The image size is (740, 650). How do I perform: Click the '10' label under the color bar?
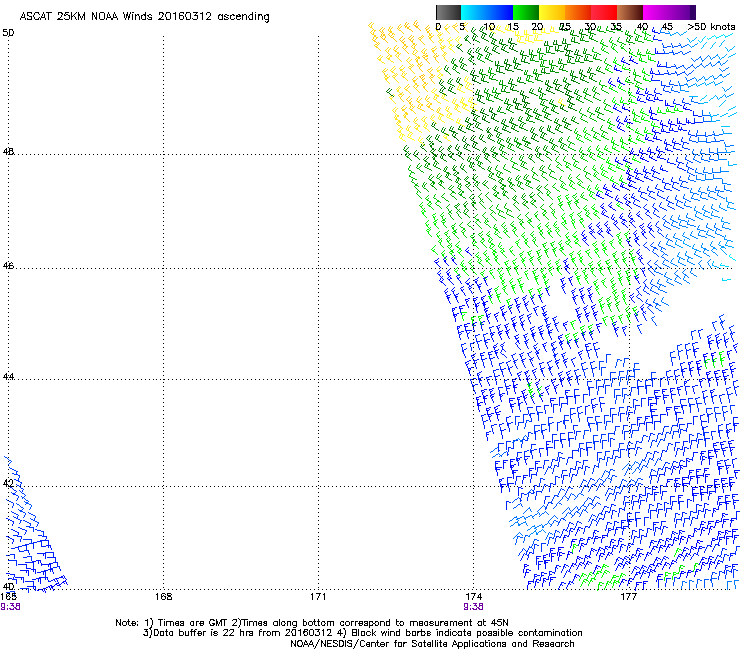click(x=489, y=26)
